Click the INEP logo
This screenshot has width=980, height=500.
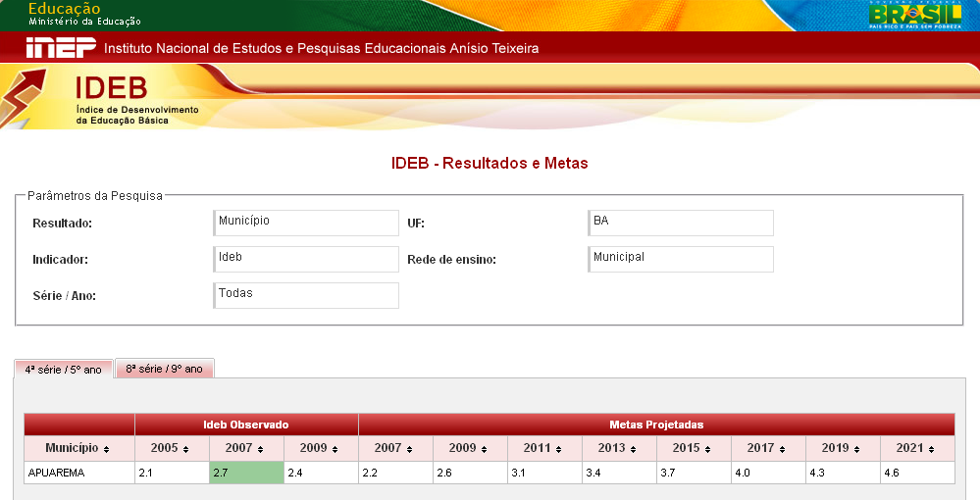point(61,47)
